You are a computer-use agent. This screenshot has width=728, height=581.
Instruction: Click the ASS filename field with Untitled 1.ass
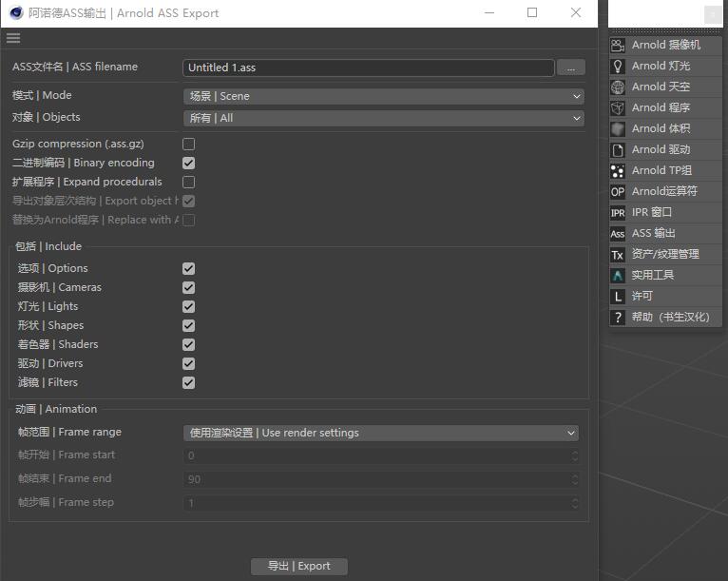point(369,68)
